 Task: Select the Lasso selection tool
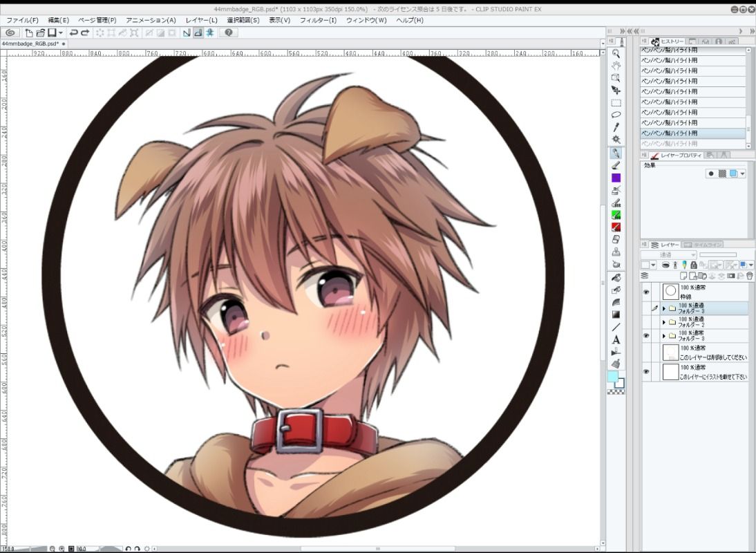[616, 115]
